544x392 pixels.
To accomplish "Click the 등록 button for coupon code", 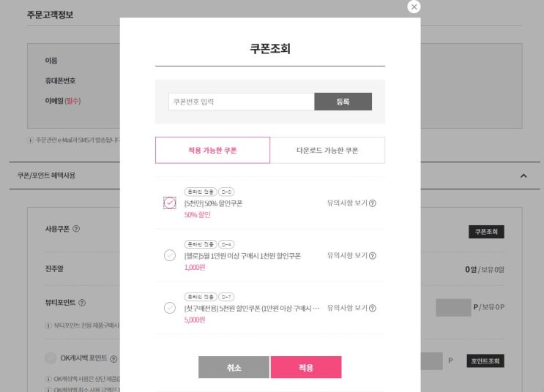I will [343, 102].
